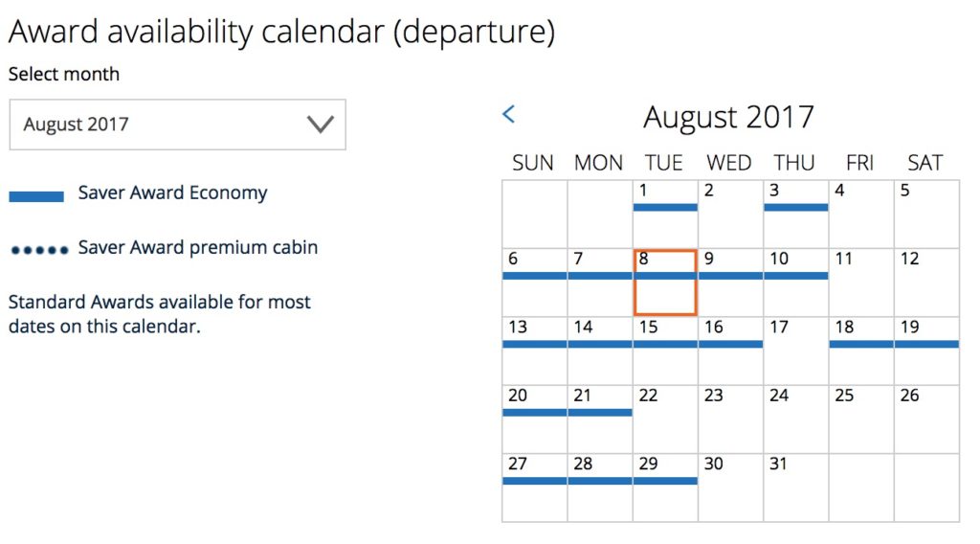Viewport: 980px width, 544px height.
Task: Select Sunday August 6
Action: click(534, 283)
